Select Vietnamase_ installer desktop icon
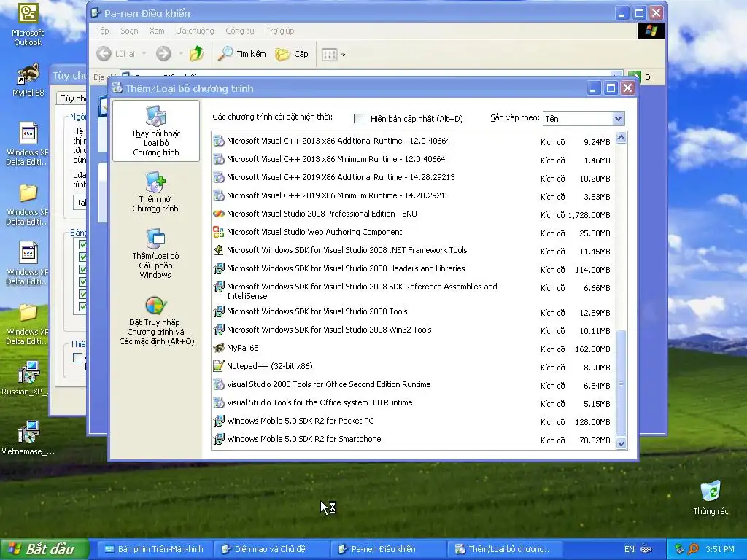Image resolution: width=747 pixels, height=560 pixels. 28,438
